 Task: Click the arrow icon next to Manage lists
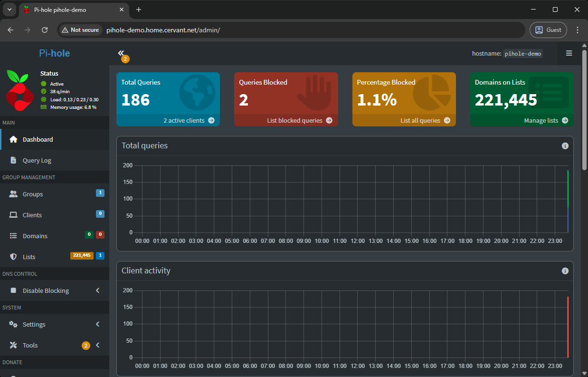point(565,121)
